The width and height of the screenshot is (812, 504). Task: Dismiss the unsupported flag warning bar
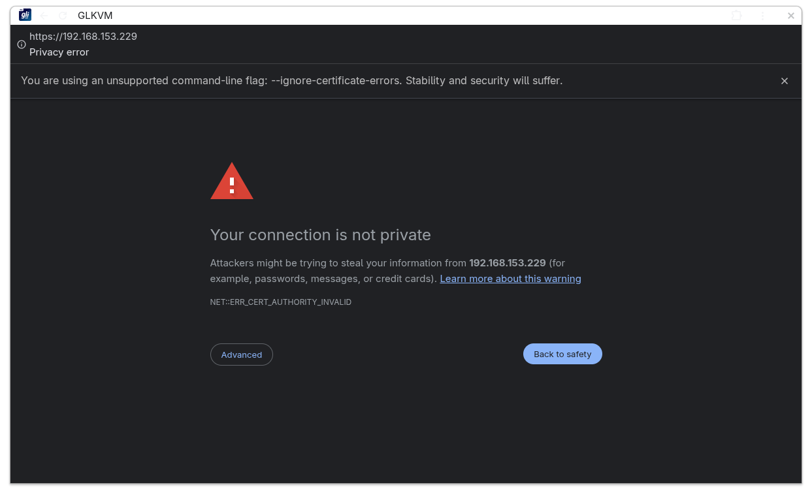point(784,81)
